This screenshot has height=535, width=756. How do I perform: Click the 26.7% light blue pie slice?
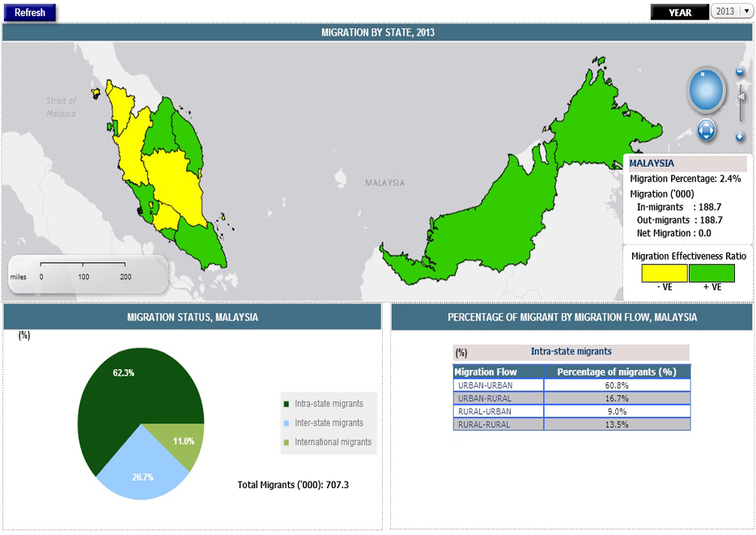(142, 468)
